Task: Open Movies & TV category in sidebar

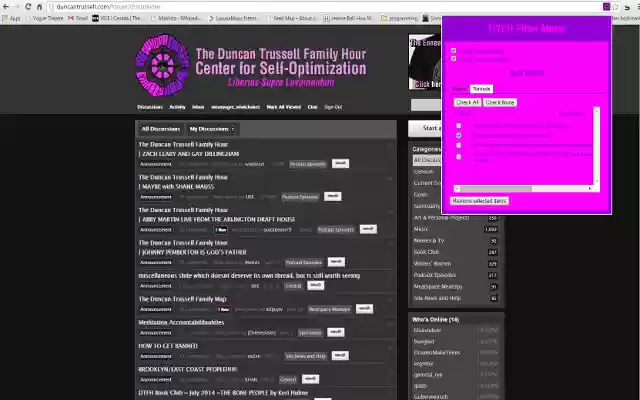Action: 456,241
